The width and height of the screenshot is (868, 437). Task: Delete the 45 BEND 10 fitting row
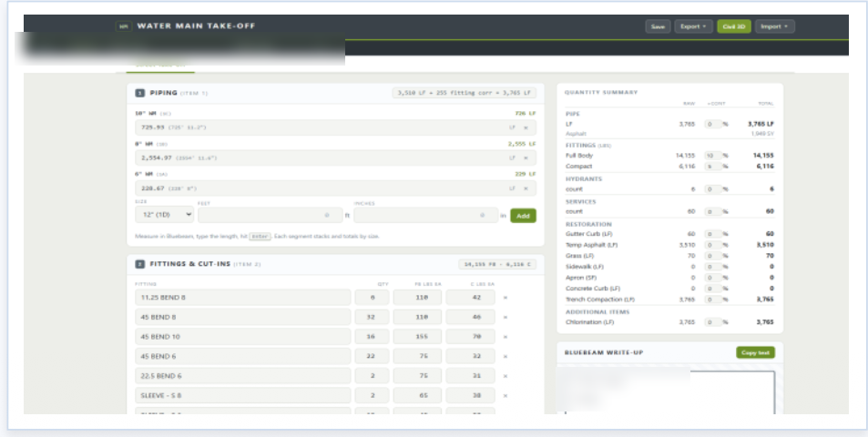(505, 337)
